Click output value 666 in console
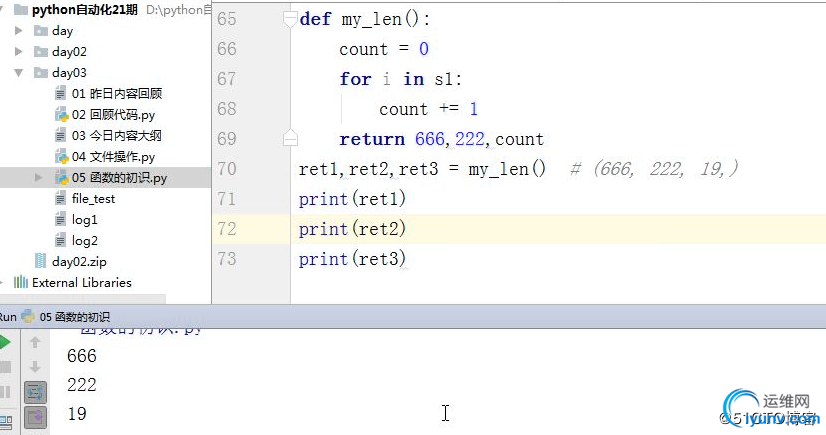826x435 pixels. pyautogui.click(x=82, y=356)
